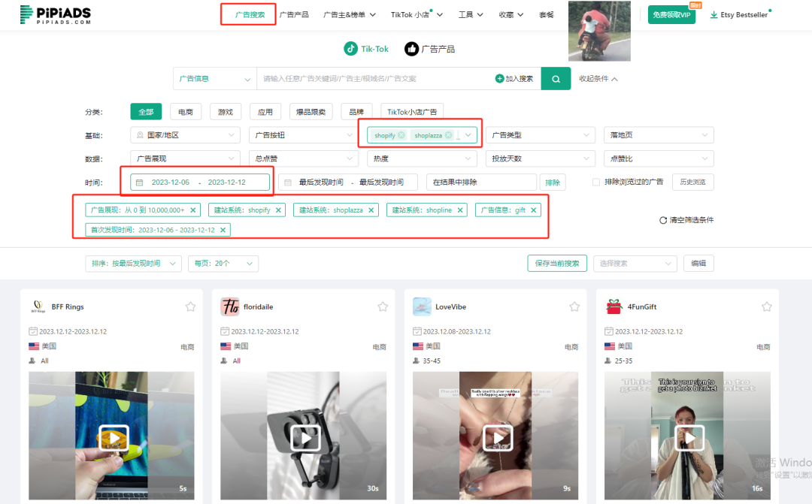Click the BFF Rings advertiser avatar
This screenshot has width=812, height=504.
38,307
